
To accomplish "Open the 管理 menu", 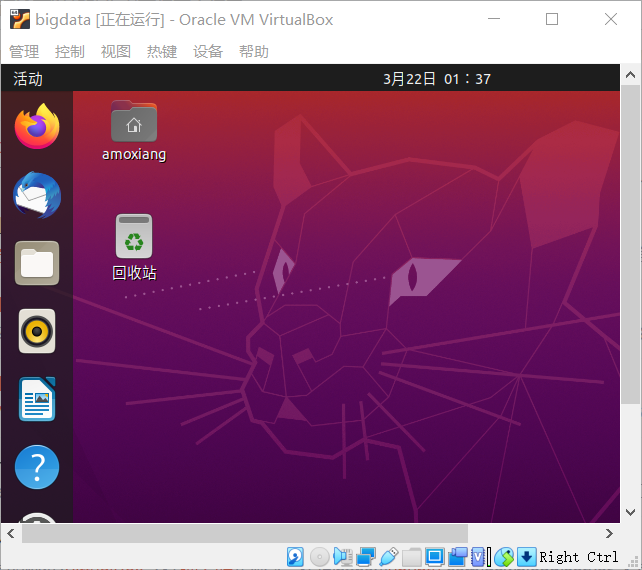I will [x=24, y=52].
